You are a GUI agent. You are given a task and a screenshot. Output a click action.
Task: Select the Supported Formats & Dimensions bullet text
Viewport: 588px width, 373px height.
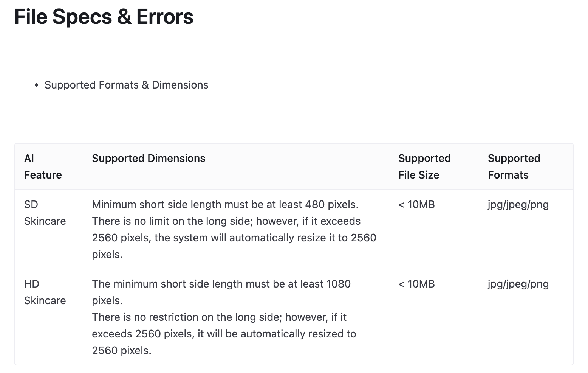tap(126, 85)
